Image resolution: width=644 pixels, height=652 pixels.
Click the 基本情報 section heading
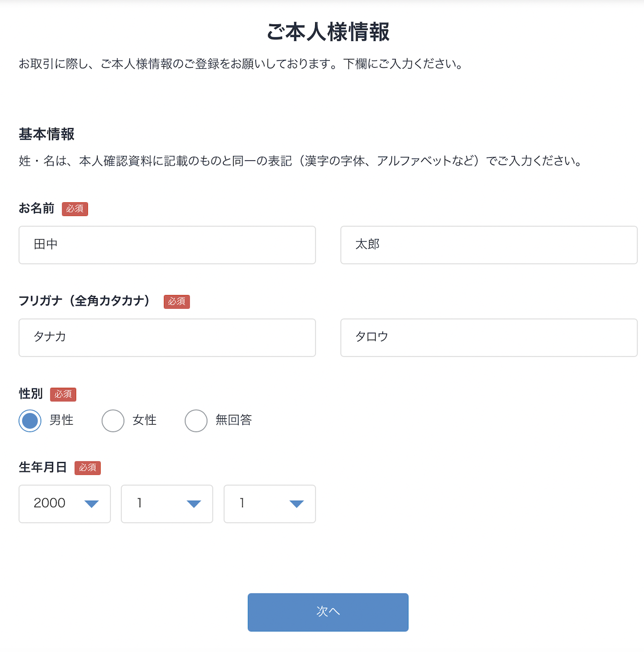click(x=47, y=134)
